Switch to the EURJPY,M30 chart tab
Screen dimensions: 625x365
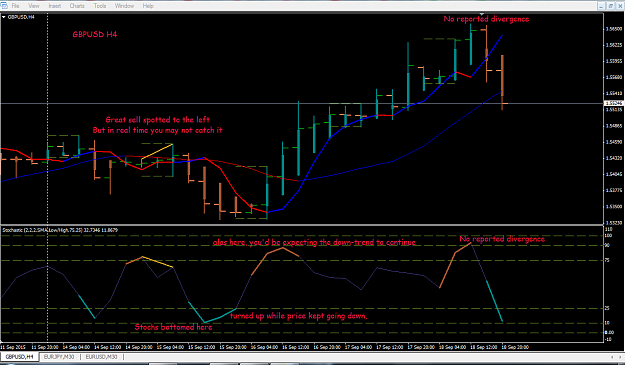click(59, 357)
